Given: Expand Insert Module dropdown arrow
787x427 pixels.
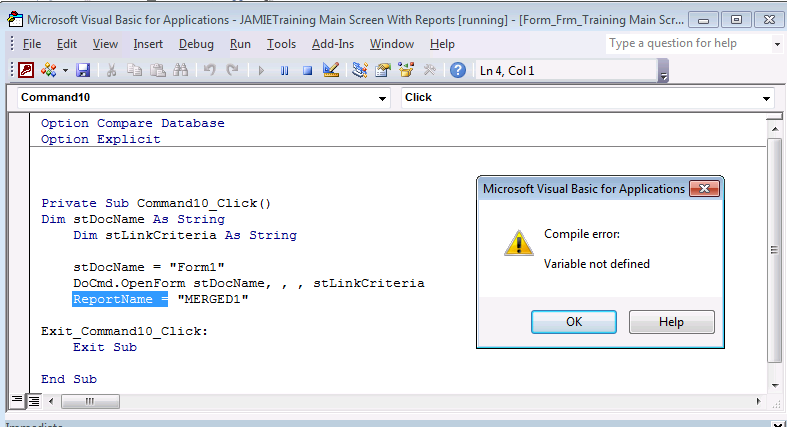Looking at the screenshot, I should click(65, 71).
